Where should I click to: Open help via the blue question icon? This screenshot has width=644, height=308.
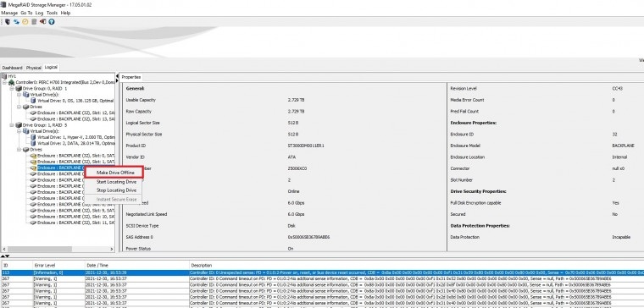click(x=52, y=22)
